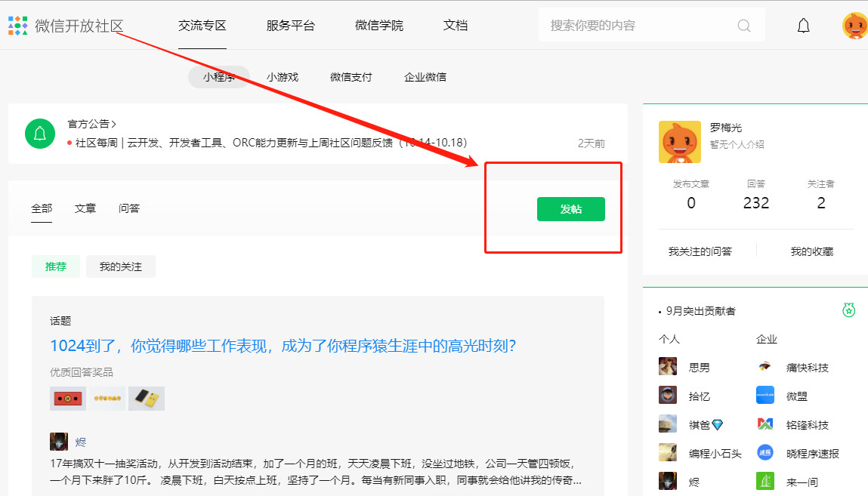Click the diamond badge next to 祺爸
Screen dimensions: 868x496
click(718, 425)
